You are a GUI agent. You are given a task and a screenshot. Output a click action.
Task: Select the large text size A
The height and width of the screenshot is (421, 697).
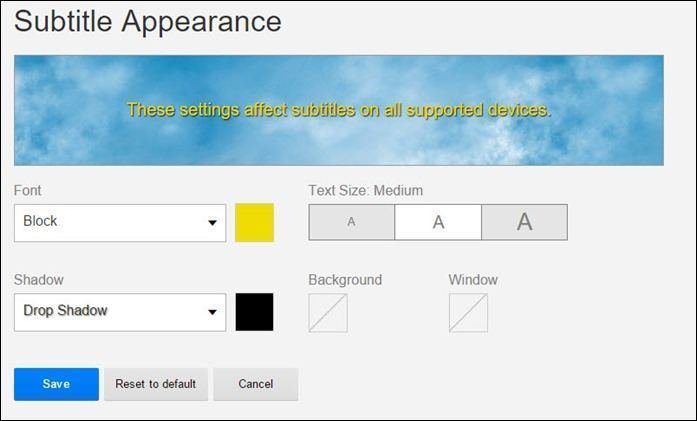click(x=525, y=222)
